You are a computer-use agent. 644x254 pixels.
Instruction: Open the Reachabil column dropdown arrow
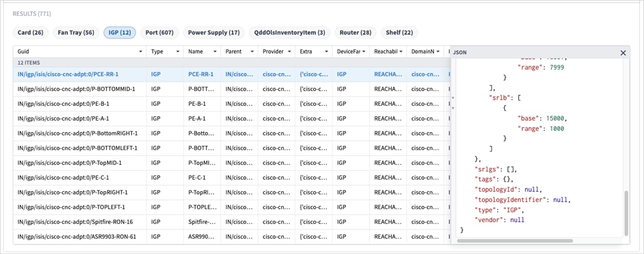pos(401,52)
